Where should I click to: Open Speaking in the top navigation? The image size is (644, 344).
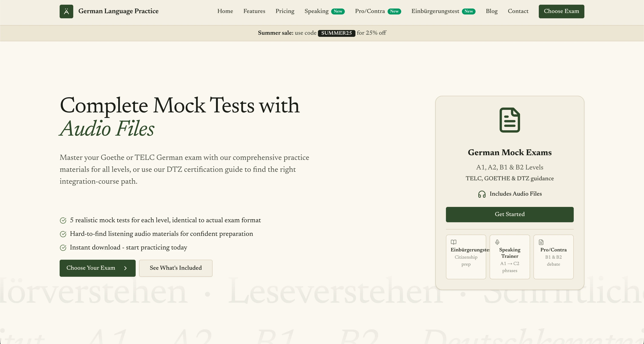click(x=316, y=11)
